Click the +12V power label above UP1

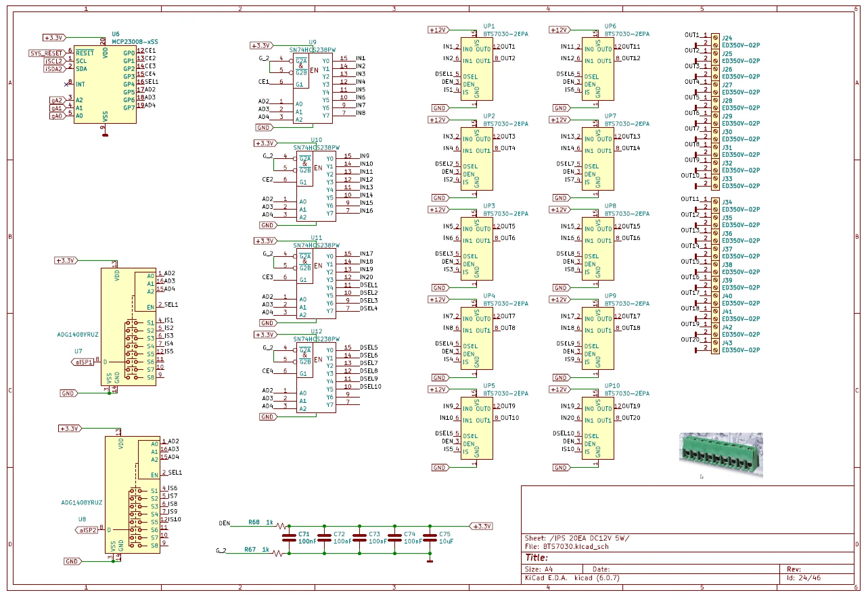coord(438,30)
